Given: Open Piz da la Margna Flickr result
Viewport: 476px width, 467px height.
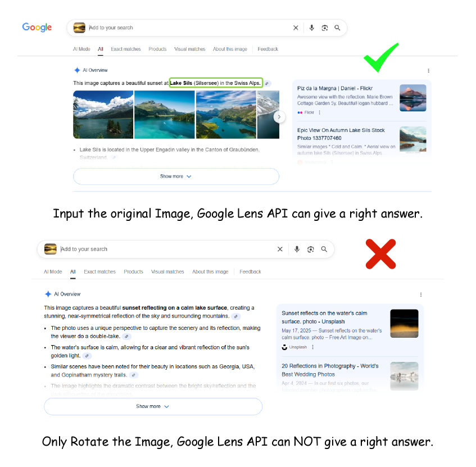Looking at the screenshot, I should (x=335, y=88).
